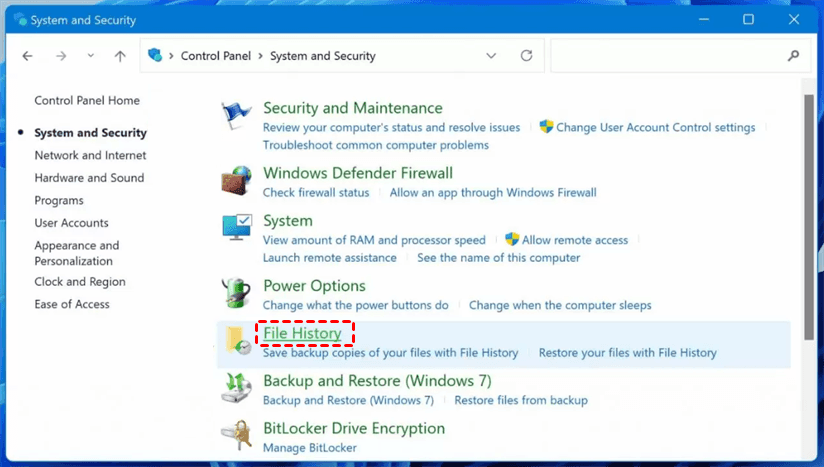The height and width of the screenshot is (467, 824).
Task: Click Save backup copies with File History
Action: (390, 353)
